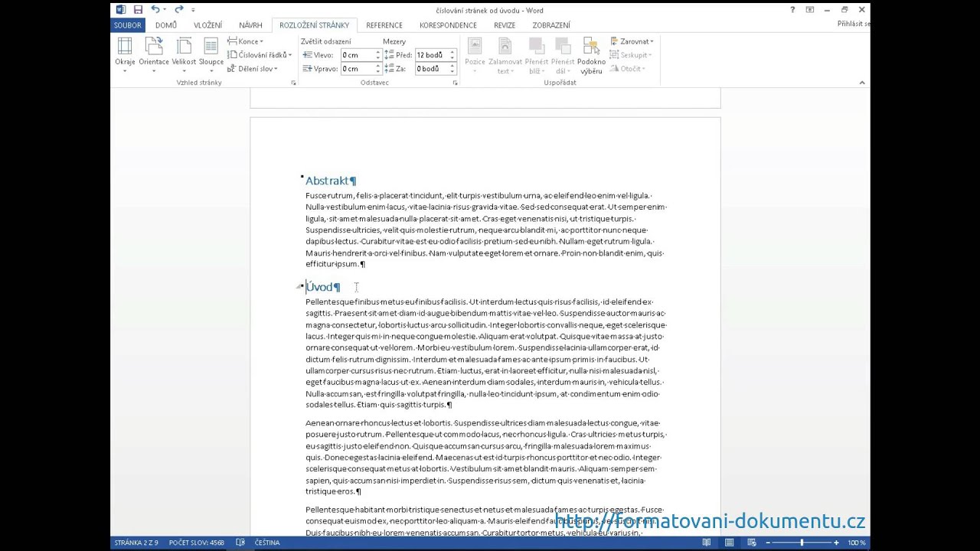The width and height of the screenshot is (980, 551).
Task: Click the Za spacing stepper arrows
Action: [x=452, y=69]
